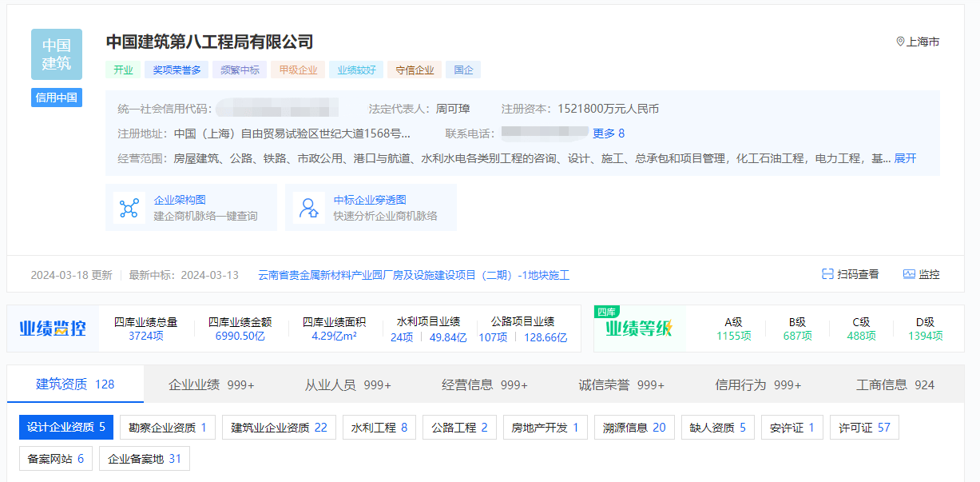Click the 中标企业穿透图 card title
Screen dimensions: 980x482
tap(370, 200)
